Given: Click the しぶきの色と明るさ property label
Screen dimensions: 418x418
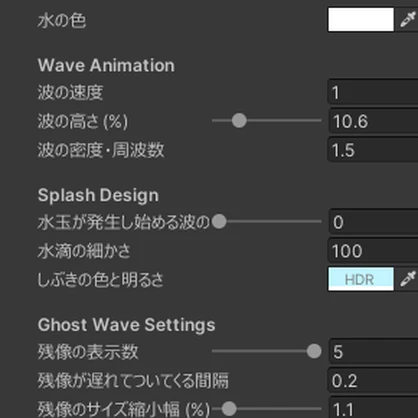Looking at the screenshot, I should [x=100, y=280].
